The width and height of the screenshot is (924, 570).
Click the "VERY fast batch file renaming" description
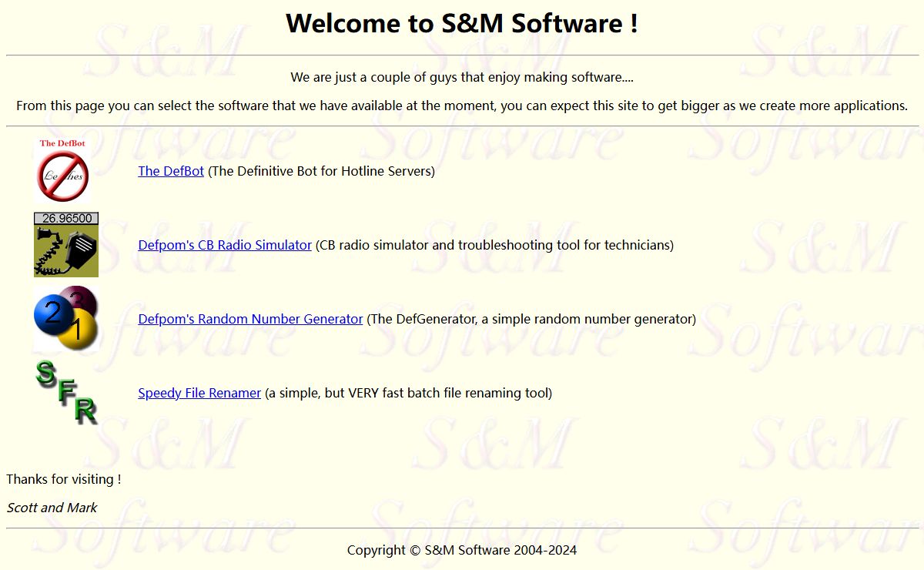pos(408,393)
